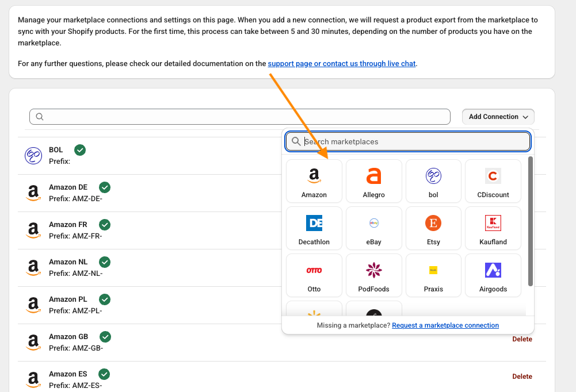Select the Etsy marketplace tile
Screen dimensions: 576x392
[x=433, y=228]
